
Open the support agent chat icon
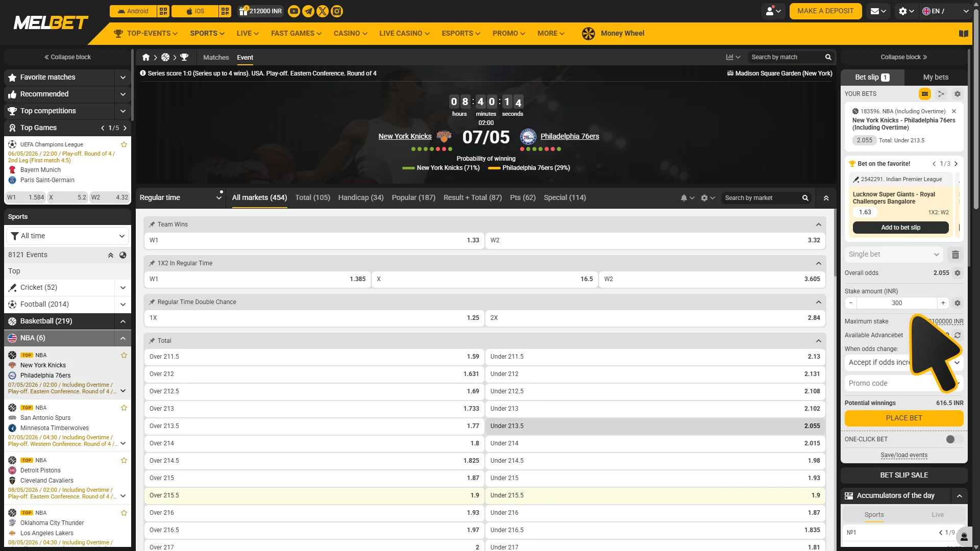point(964,537)
